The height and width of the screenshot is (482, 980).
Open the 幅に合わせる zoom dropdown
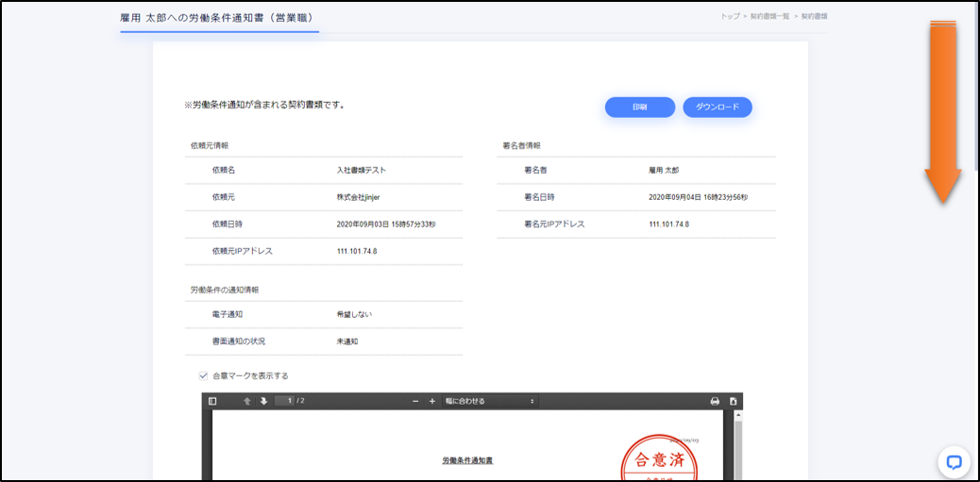[x=489, y=401]
